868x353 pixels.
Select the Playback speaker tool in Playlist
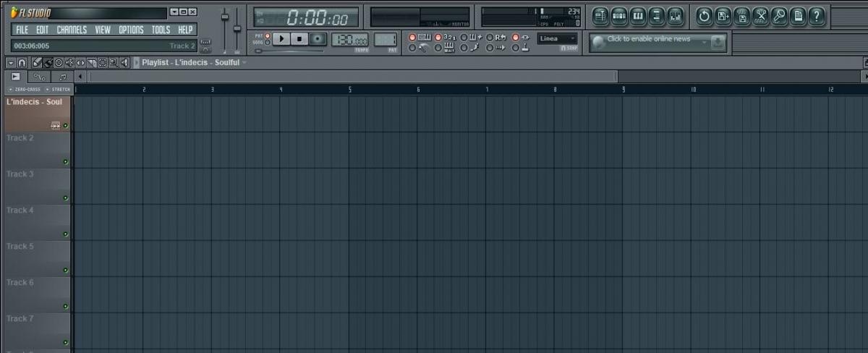(124, 63)
